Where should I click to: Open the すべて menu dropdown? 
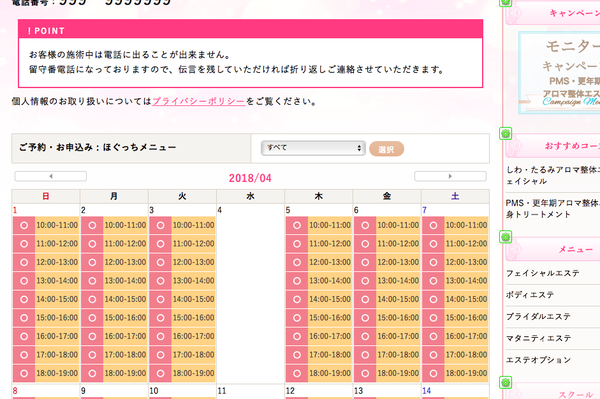click(313, 148)
